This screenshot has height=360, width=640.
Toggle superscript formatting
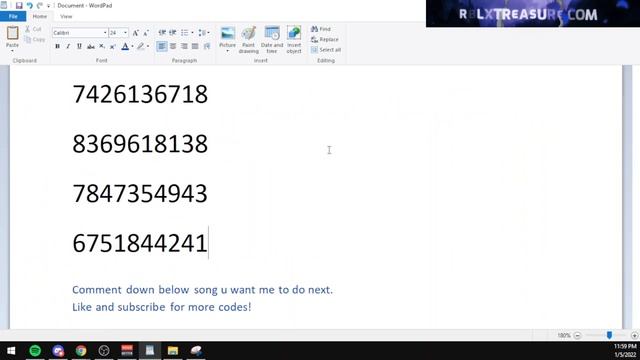tap(113, 47)
